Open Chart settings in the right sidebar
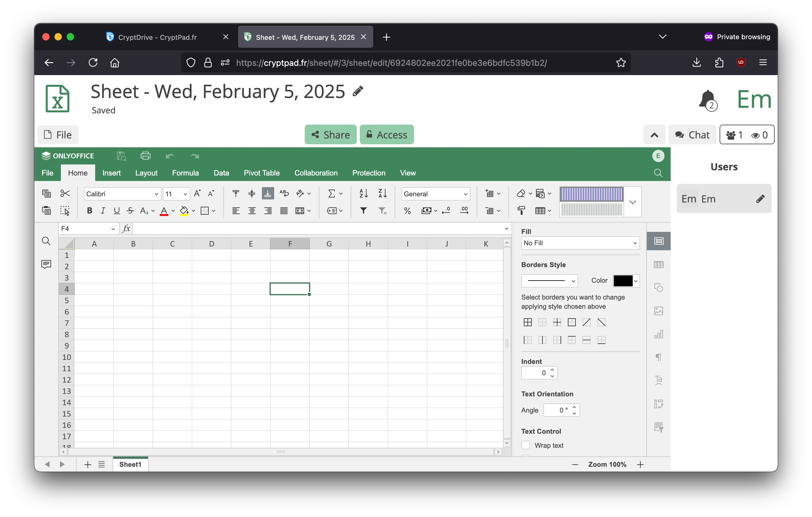Image resolution: width=812 pixels, height=517 pixels. (x=658, y=334)
